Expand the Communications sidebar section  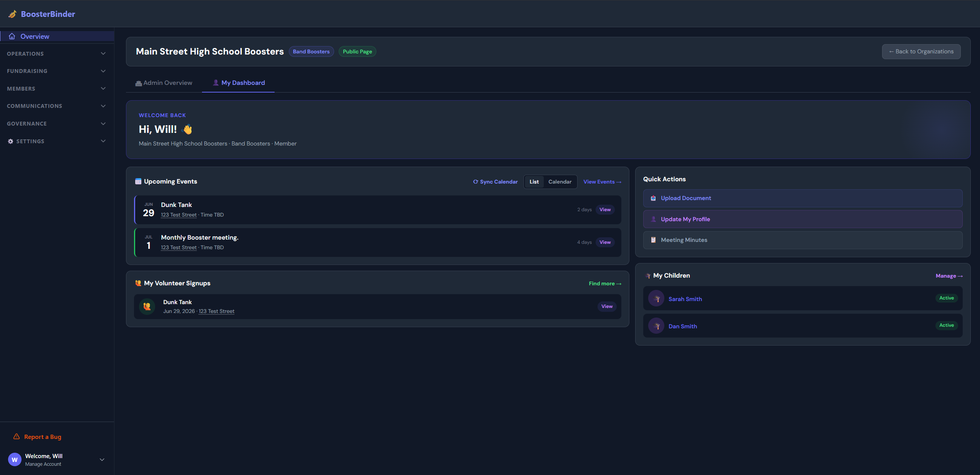(x=57, y=106)
